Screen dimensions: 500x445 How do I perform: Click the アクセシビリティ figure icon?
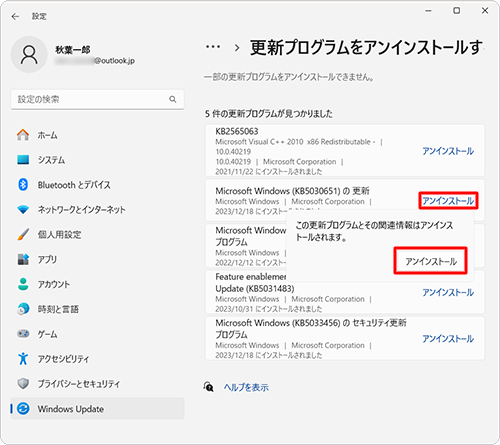click(23, 359)
